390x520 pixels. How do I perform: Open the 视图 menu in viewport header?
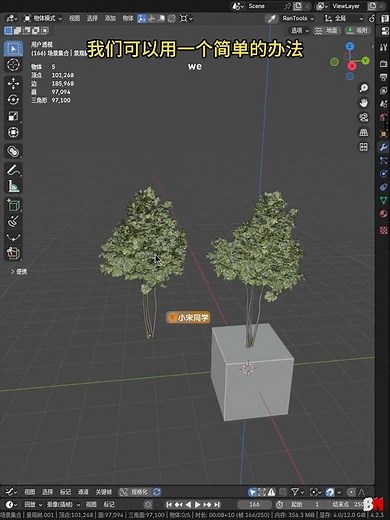pyautogui.click(x=74, y=18)
